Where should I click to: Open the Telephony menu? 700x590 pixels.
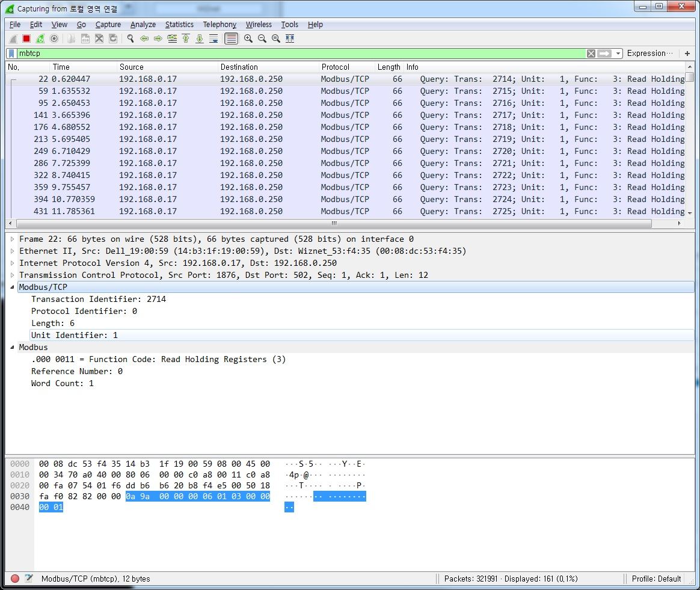[220, 25]
